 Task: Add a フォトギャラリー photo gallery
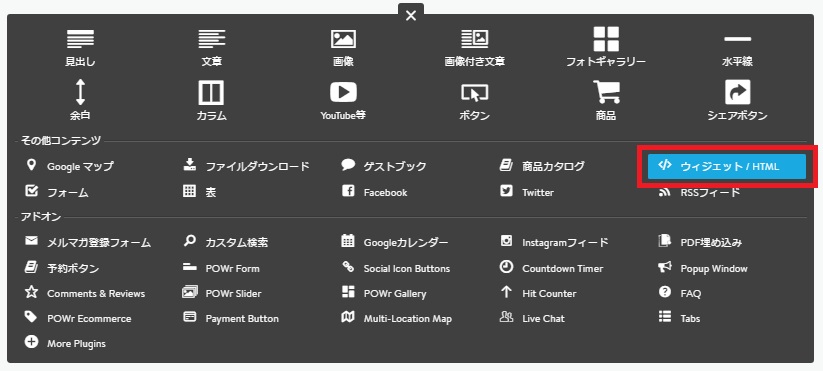click(x=606, y=48)
